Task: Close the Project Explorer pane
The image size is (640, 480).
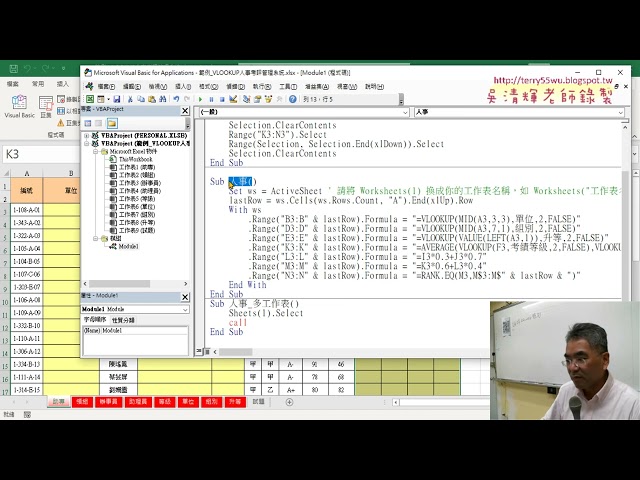Action: click(x=185, y=111)
